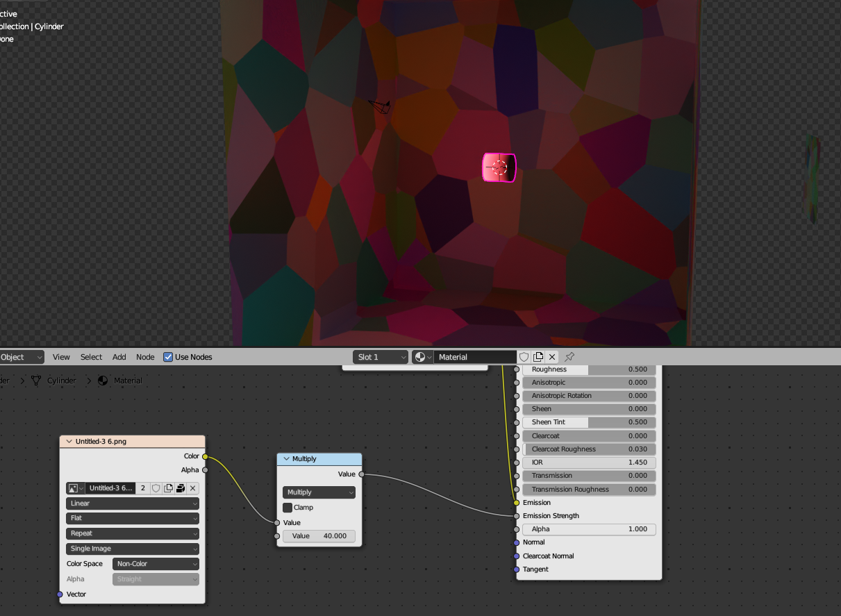
Task: Toggle the pin icon in the node editor header
Action: coord(569,357)
